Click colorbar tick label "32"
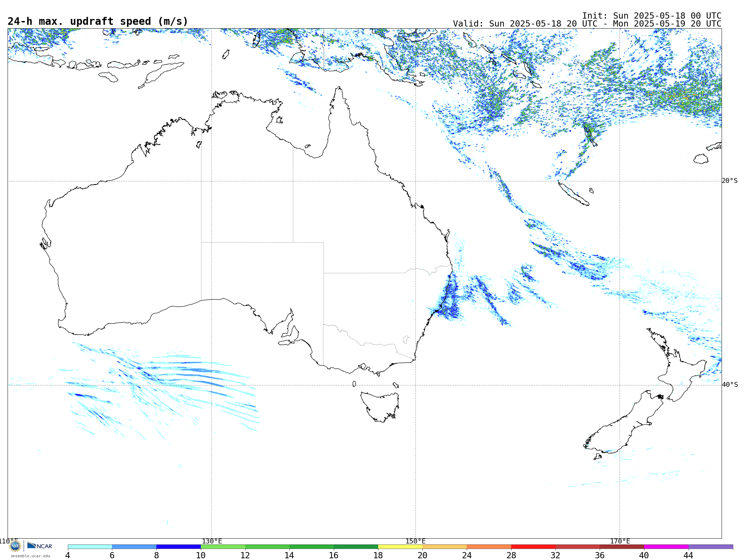This screenshot has width=744, height=560. click(556, 556)
